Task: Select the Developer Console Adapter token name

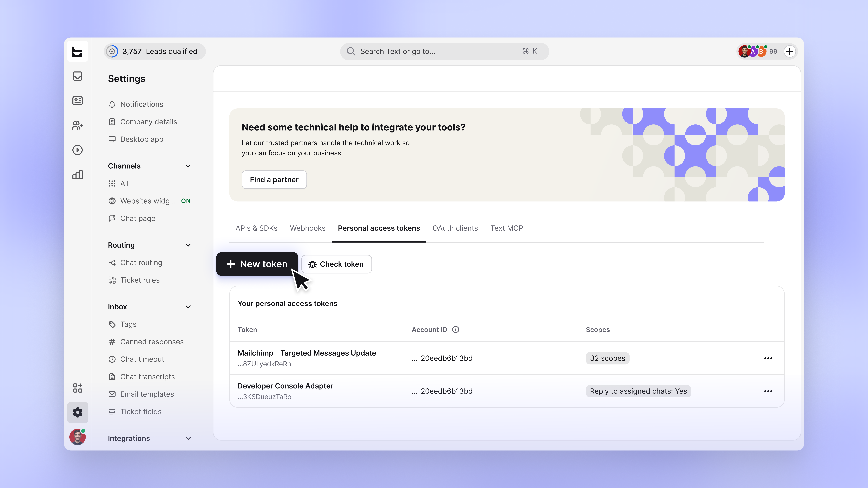Action: (x=285, y=386)
